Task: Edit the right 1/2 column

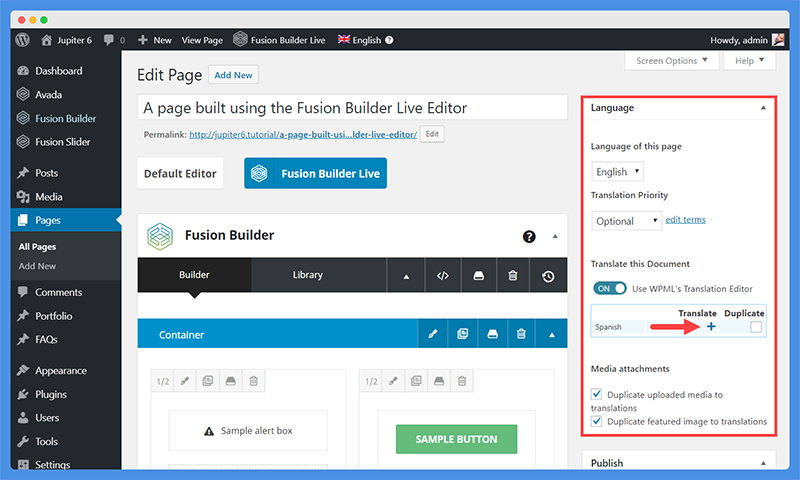Action: click(x=393, y=381)
